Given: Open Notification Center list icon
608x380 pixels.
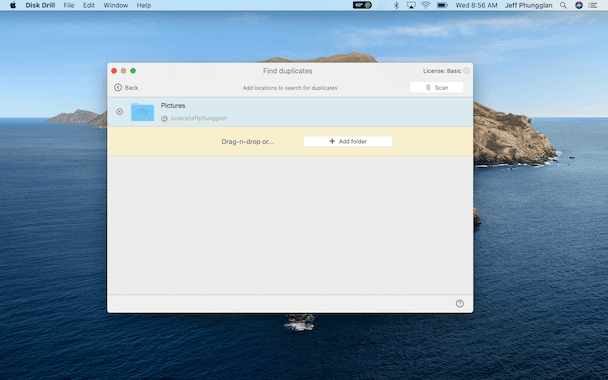Looking at the screenshot, I should click(593, 5).
